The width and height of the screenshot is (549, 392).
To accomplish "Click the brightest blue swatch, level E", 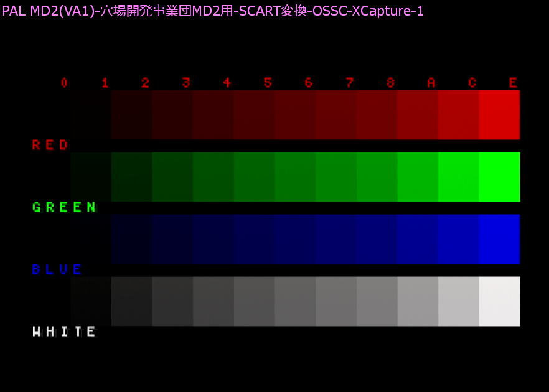I will (500, 239).
